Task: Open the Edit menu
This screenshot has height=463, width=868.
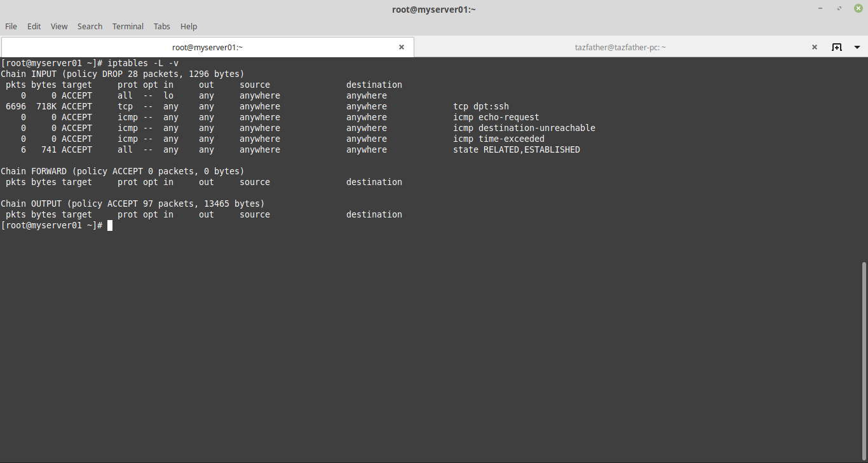Action: click(34, 26)
